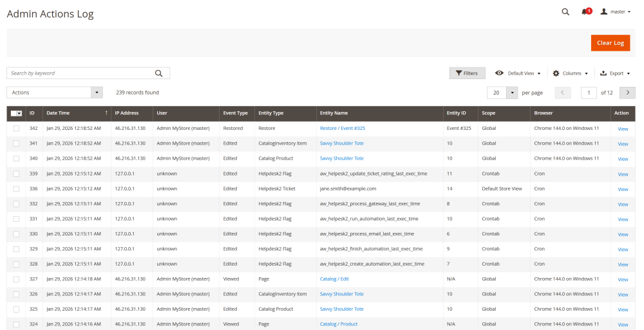Open the global search magnifier icon
The height and width of the screenshot is (330, 644).
point(565,12)
